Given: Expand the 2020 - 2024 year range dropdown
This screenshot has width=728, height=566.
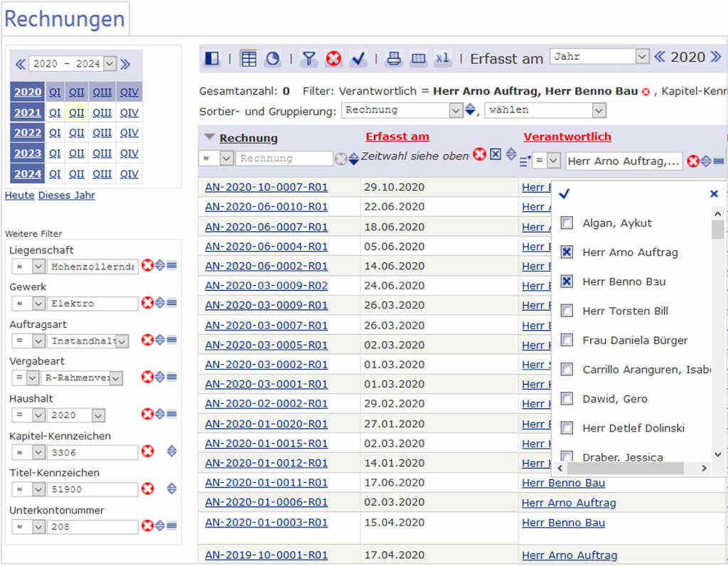Looking at the screenshot, I should click(x=109, y=64).
